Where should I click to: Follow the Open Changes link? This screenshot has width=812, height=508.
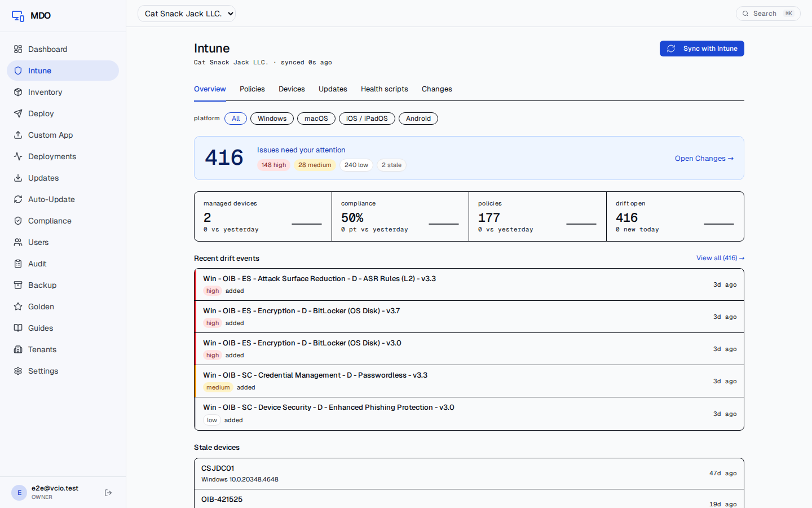pyautogui.click(x=704, y=158)
